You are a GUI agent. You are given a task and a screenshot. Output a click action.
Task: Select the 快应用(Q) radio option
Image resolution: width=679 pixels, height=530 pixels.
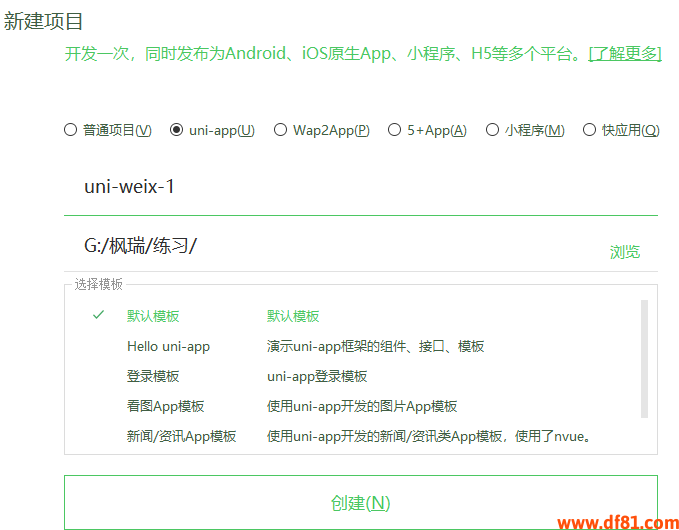589,130
